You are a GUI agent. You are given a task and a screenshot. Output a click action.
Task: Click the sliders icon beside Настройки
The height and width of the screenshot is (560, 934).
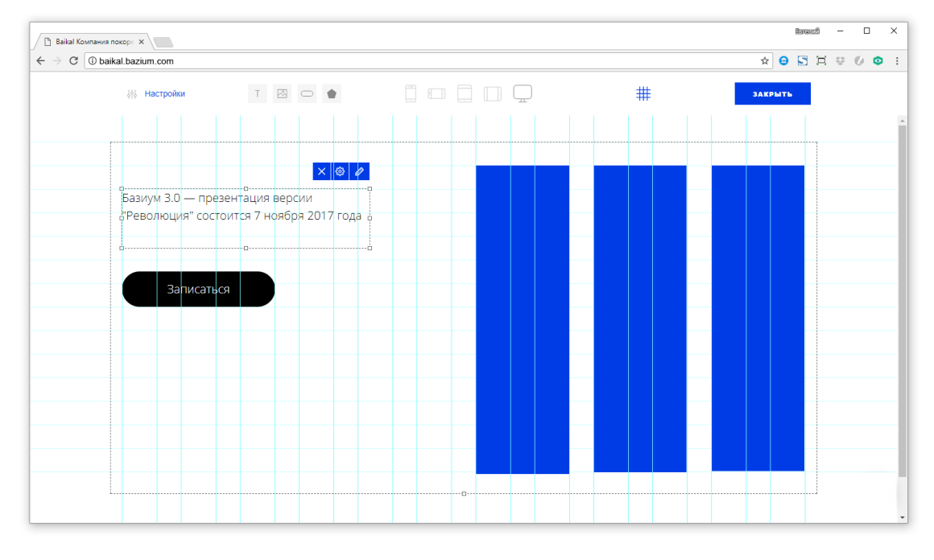point(131,94)
